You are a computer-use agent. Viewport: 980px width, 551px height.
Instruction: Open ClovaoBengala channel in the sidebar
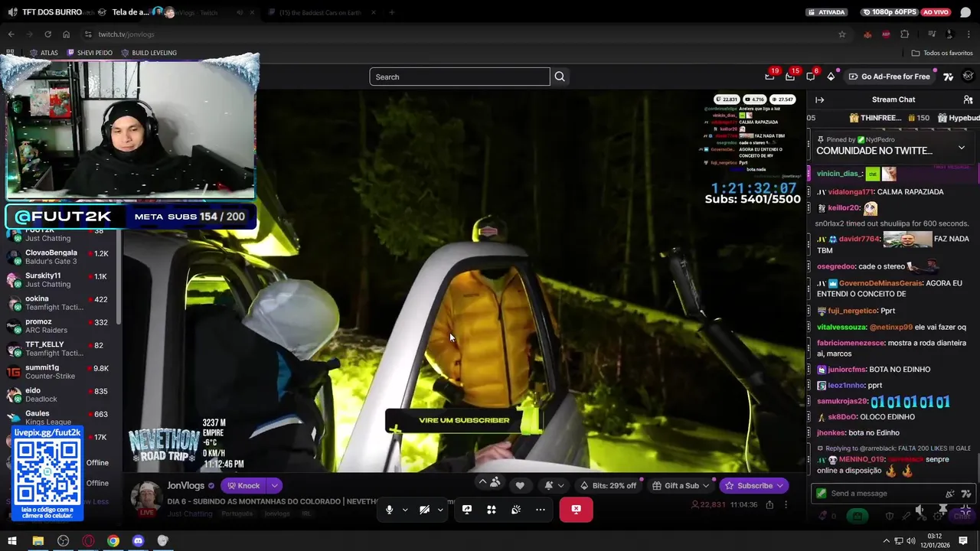pyautogui.click(x=61, y=256)
